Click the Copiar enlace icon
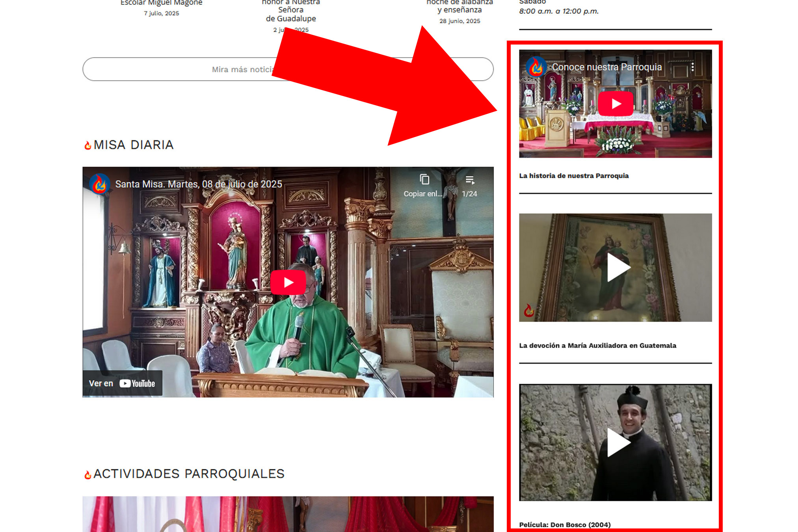 424,180
